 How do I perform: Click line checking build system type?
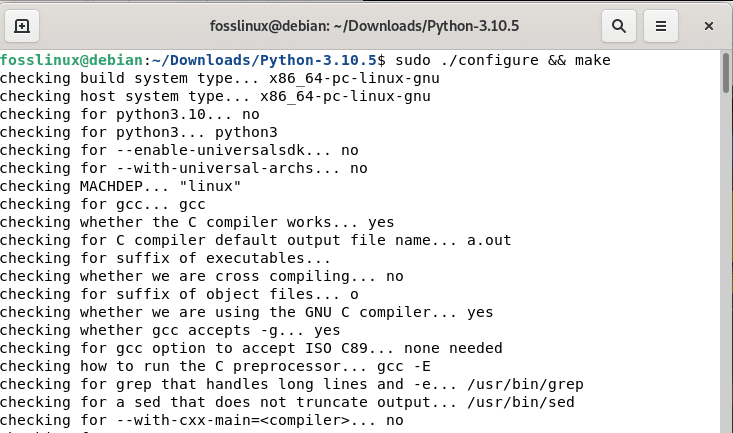click(x=220, y=78)
